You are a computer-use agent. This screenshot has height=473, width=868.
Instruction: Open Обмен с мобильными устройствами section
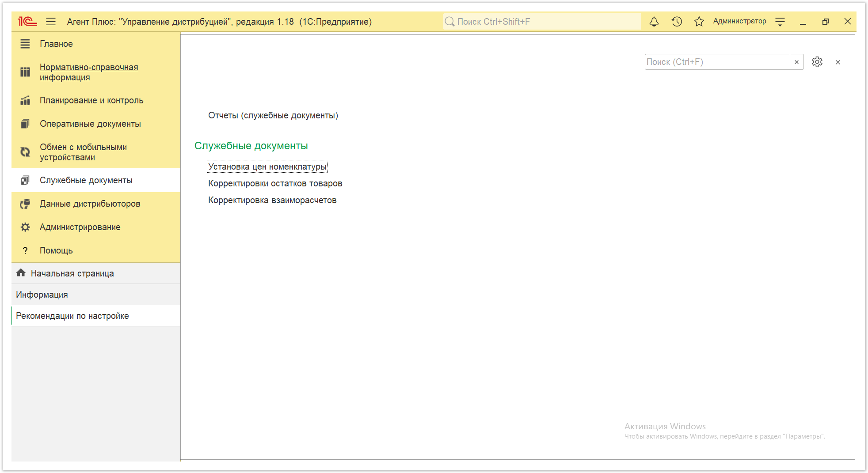(x=83, y=152)
